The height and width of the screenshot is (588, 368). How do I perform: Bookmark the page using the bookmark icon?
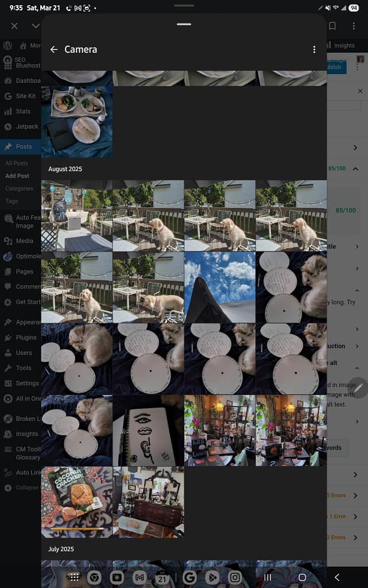click(x=332, y=26)
